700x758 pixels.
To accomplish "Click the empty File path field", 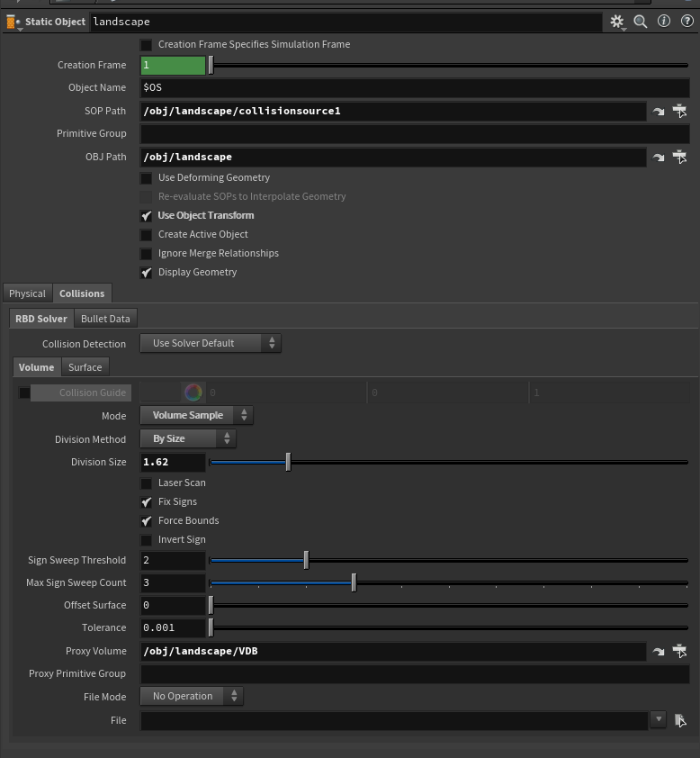I will (x=394, y=720).
